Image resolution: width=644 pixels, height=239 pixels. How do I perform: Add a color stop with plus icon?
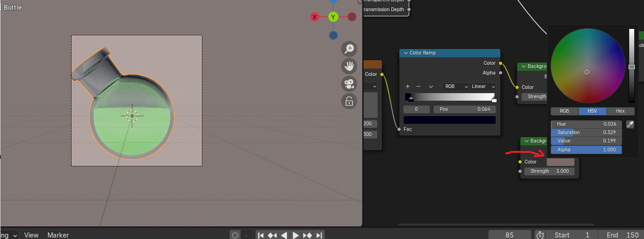(408, 87)
